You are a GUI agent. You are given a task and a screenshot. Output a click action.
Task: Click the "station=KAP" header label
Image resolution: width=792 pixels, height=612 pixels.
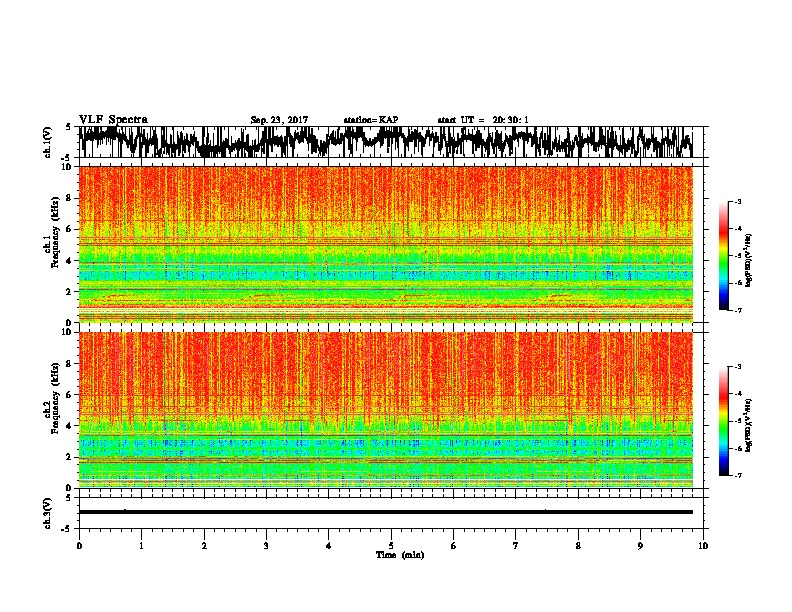(x=371, y=120)
